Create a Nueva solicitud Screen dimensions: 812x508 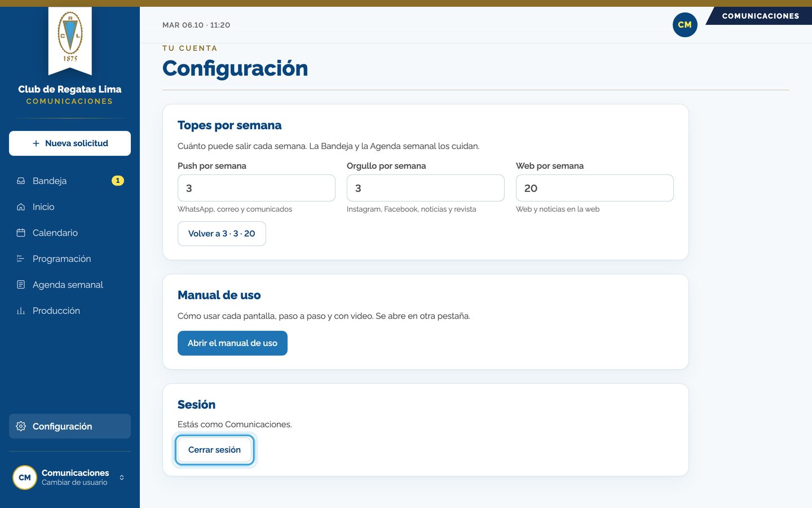tap(70, 143)
